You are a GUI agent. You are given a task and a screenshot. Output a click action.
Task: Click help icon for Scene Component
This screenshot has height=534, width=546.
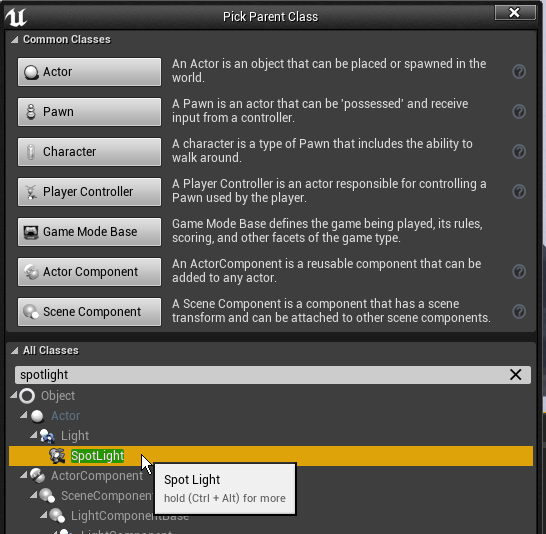click(519, 312)
